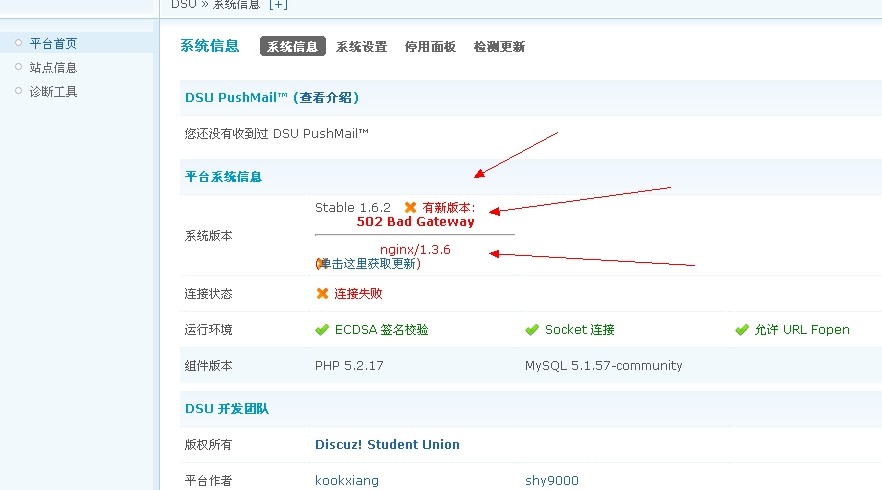Click the green check beside ECDSA 签名校验
882x490 pixels.
coord(322,330)
